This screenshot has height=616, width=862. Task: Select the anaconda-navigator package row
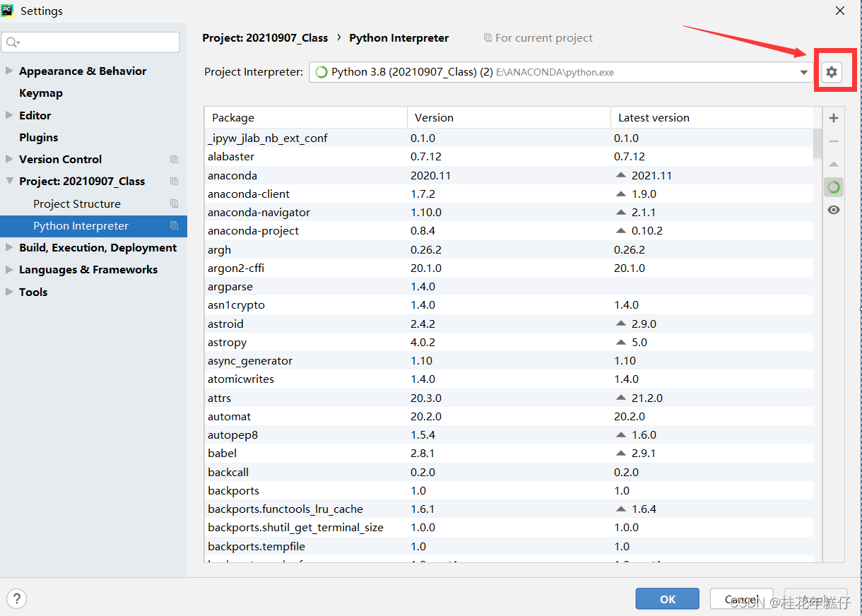[x=509, y=212]
